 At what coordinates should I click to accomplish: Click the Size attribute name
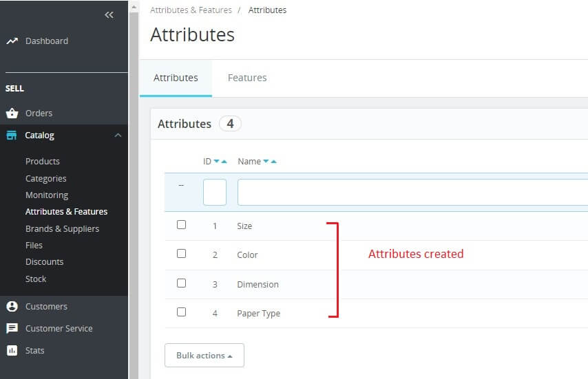(244, 226)
